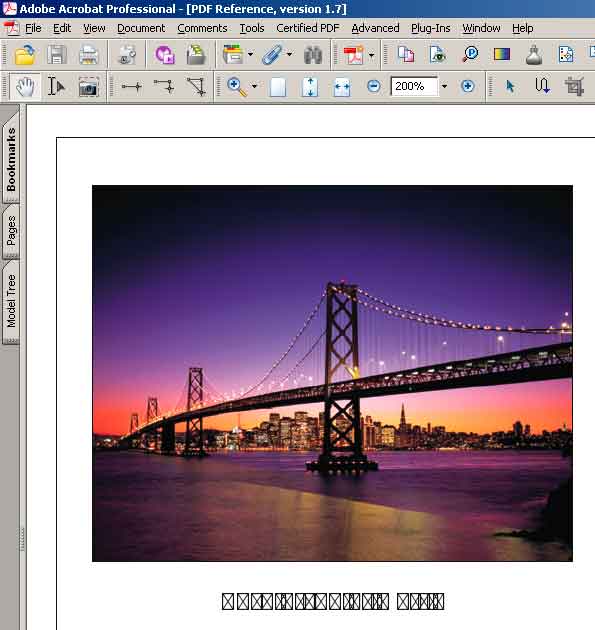595x630 pixels.
Task: Click the Print icon in toolbar
Action: 88,55
